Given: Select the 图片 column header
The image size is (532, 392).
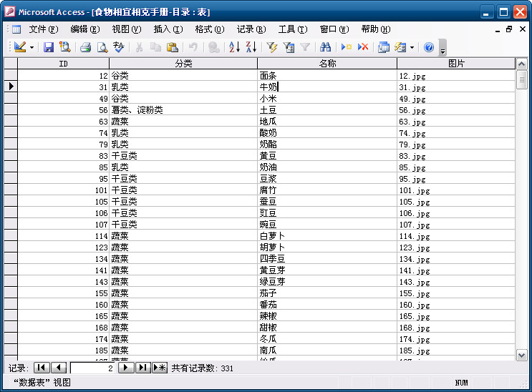Looking at the screenshot, I should pos(456,64).
